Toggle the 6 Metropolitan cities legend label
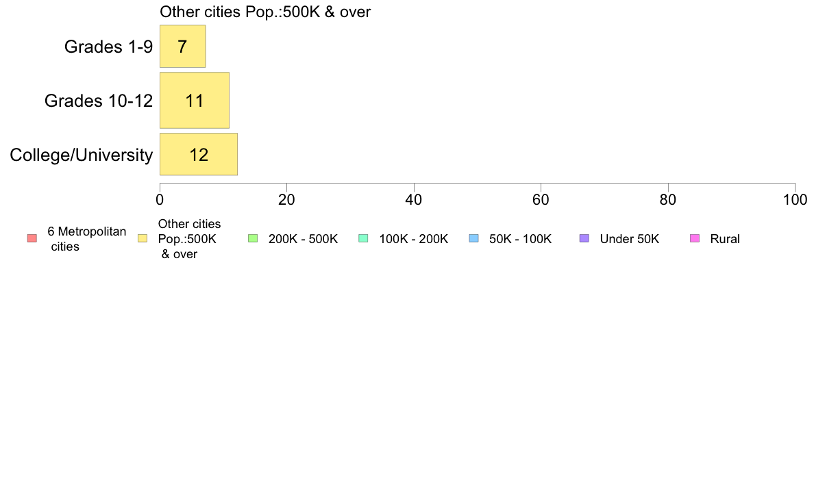 pyautogui.click(x=87, y=239)
